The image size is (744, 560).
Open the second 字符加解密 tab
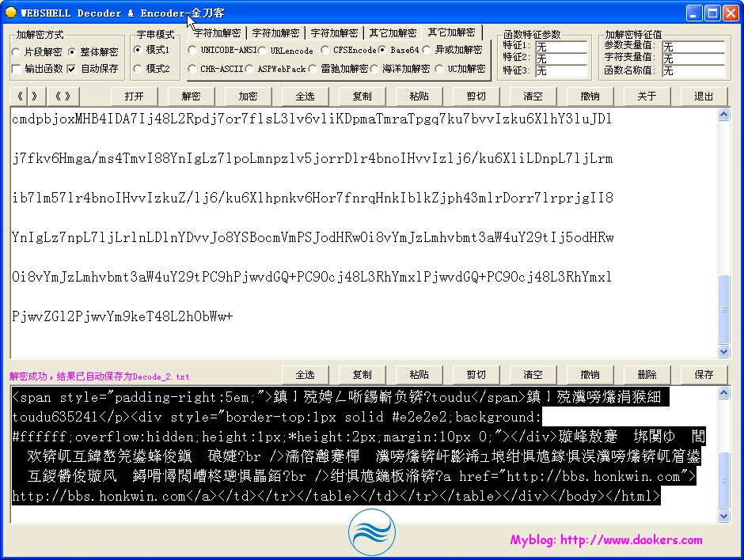pyautogui.click(x=275, y=32)
